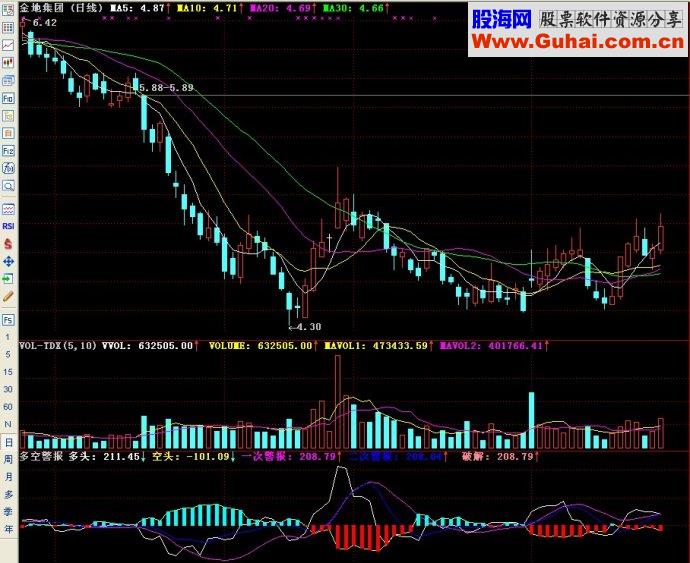Click the tall cyan volume spike bar
Viewport: 690px width, 563px height.
tap(532, 420)
